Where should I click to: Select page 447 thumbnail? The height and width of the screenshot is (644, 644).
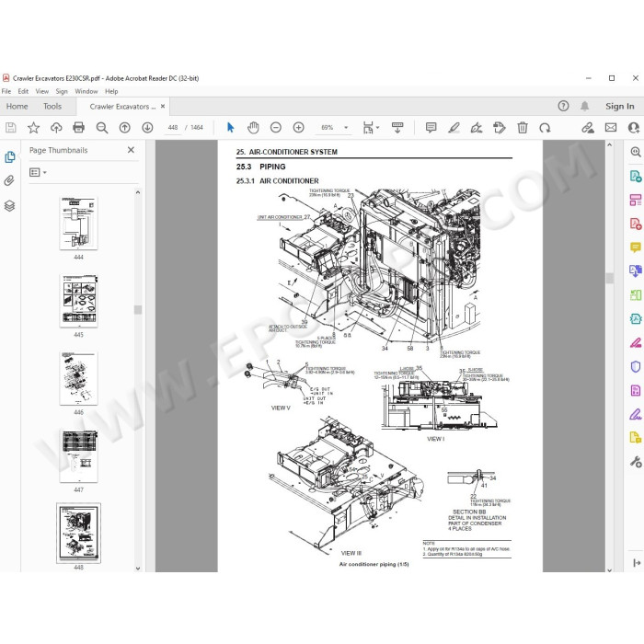point(78,456)
